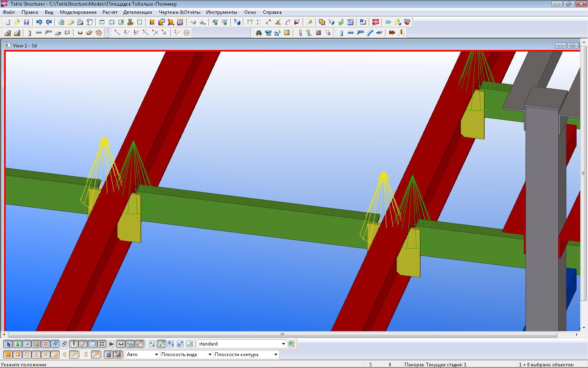Toggle the select all arrow switch
This screenshot has height=368, width=588.
[x=8, y=344]
